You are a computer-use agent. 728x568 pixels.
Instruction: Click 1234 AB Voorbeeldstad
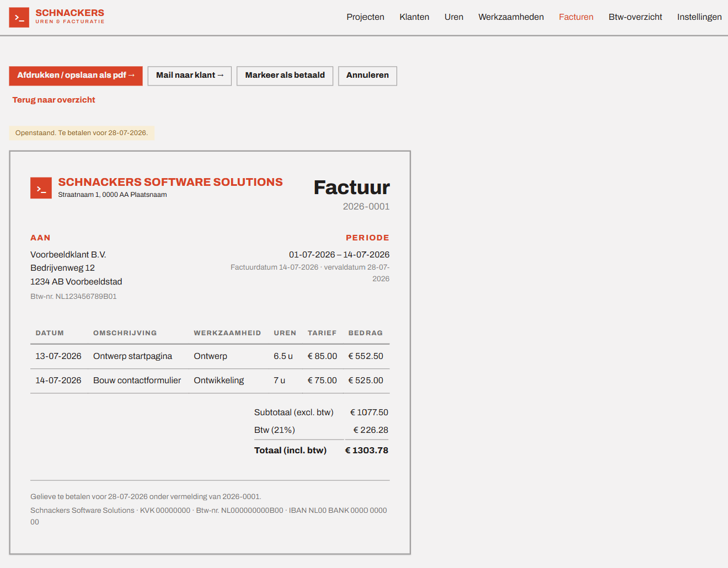[76, 282]
